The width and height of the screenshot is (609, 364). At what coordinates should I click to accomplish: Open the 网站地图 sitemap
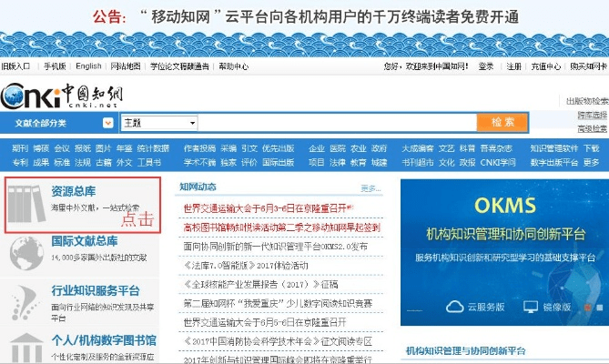click(x=125, y=66)
